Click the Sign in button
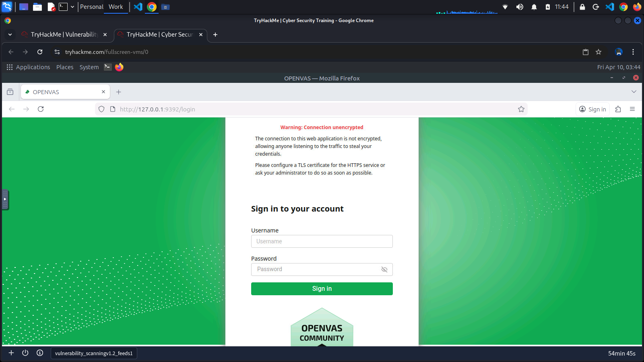644x362 pixels. pyautogui.click(x=322, y=288)
